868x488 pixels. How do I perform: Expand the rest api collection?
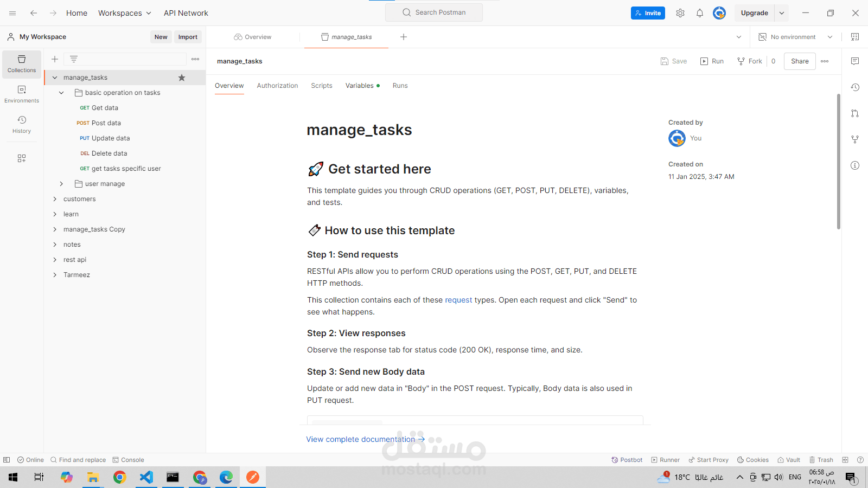point(55,260)
